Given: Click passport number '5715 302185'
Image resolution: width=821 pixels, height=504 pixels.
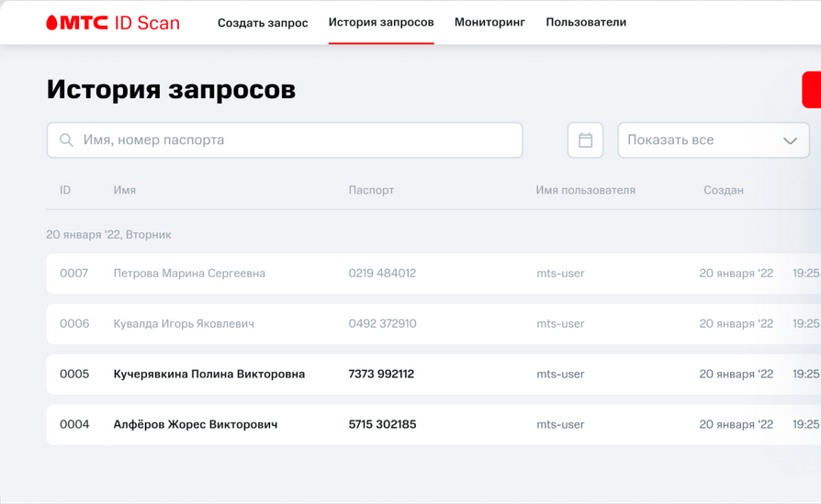Looking at the screenshot, I should coord(382,424).
